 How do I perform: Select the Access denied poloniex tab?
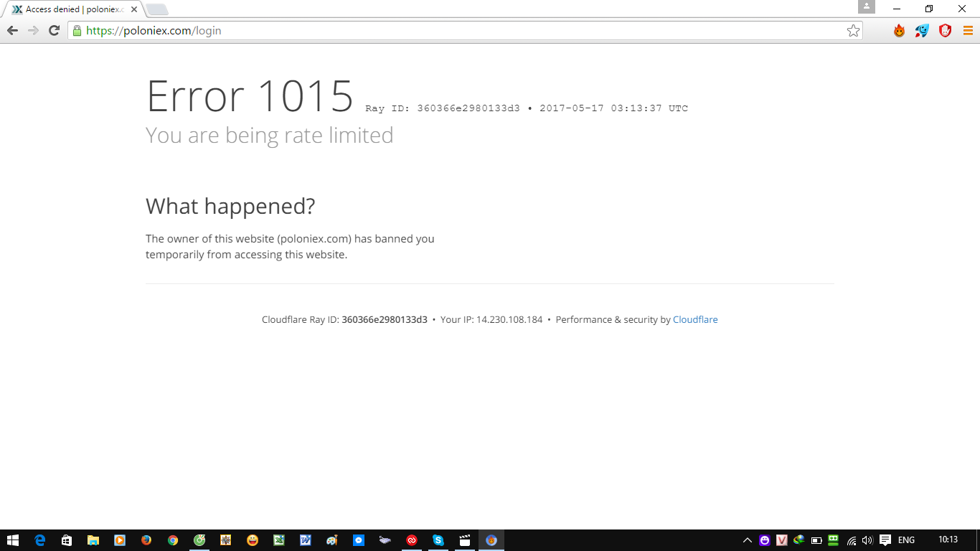(75, 10)
